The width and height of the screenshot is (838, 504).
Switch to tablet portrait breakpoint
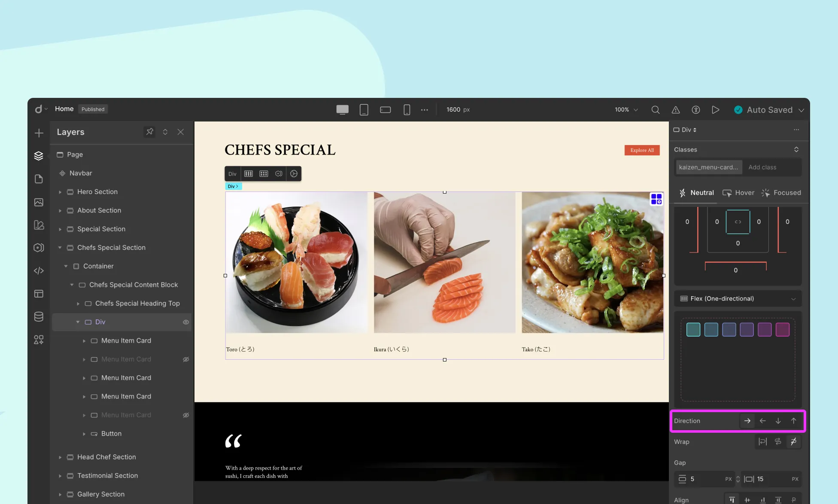364,109
